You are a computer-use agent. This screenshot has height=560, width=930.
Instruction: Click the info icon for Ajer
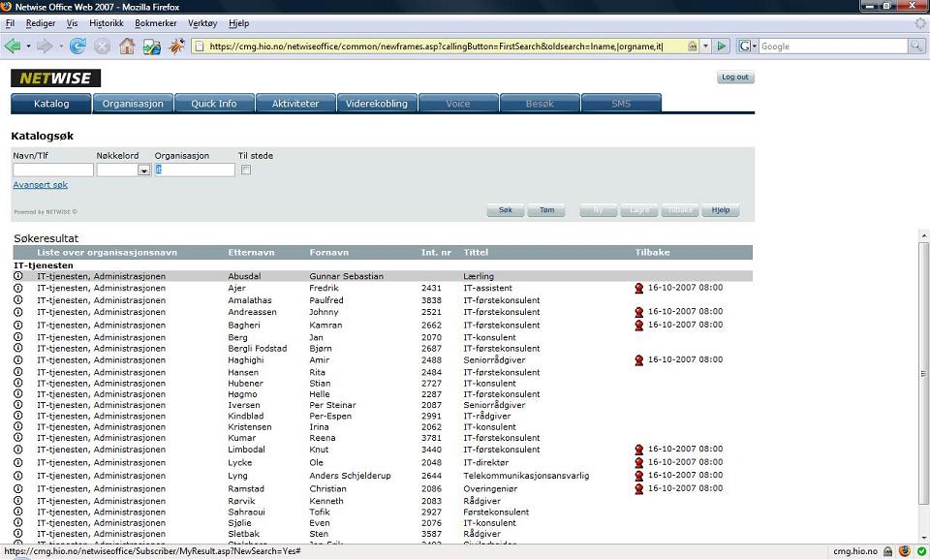[x=17, y=288]
